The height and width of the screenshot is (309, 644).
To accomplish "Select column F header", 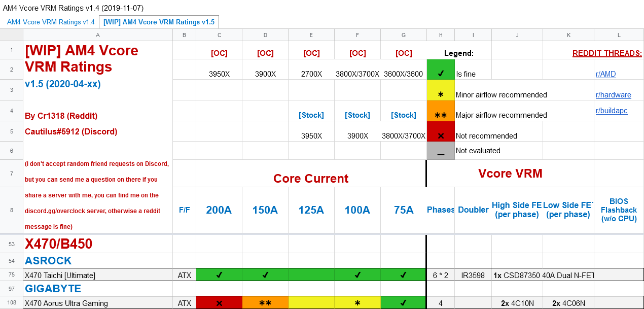I will [357, 35].
